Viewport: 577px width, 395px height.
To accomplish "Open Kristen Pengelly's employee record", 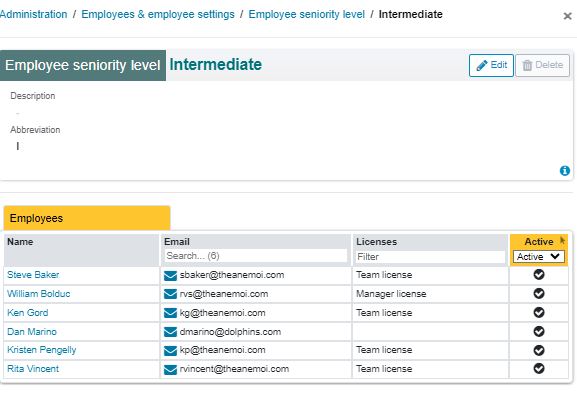I will coord(42,350).
